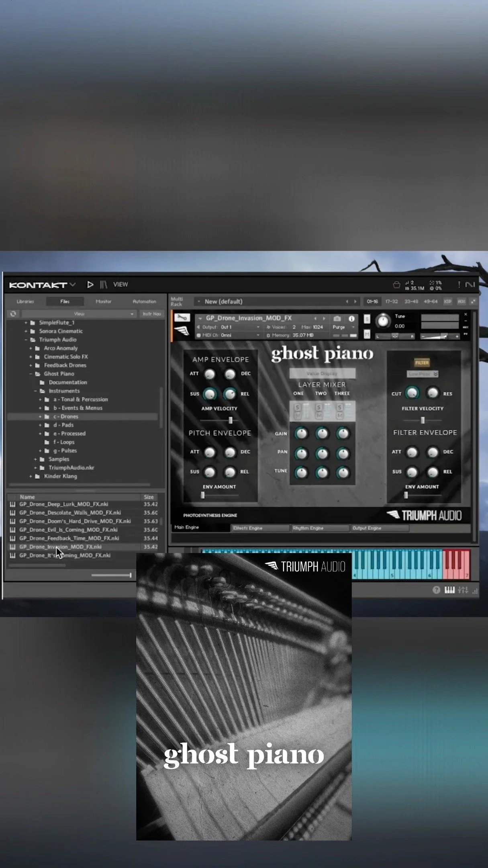
Task: Click the info icon in instrument header
Action: coord(351,318)
